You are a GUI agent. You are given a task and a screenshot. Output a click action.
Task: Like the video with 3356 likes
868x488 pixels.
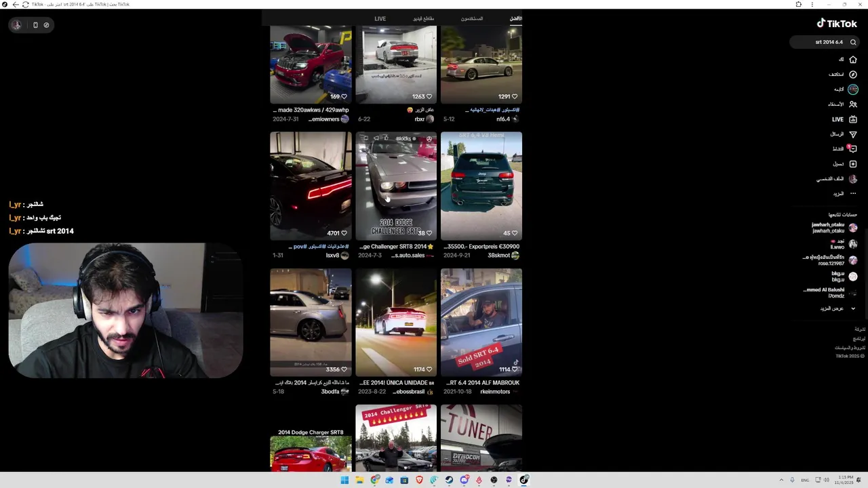pyautogui.click(x=344, y=369)
